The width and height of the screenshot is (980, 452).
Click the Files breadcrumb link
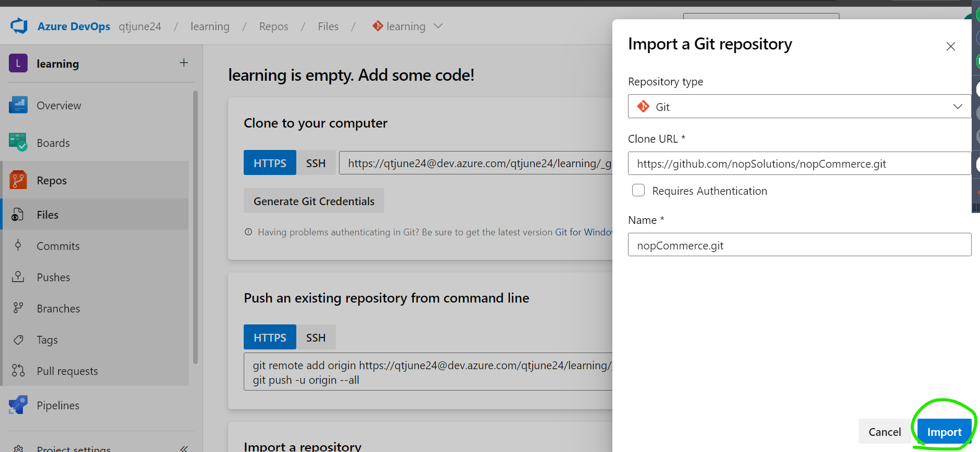pos(328,26)
